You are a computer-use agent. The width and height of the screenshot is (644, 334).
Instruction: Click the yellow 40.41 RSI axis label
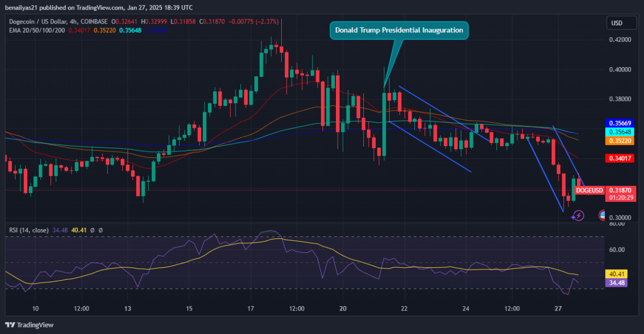pos(615,273)
